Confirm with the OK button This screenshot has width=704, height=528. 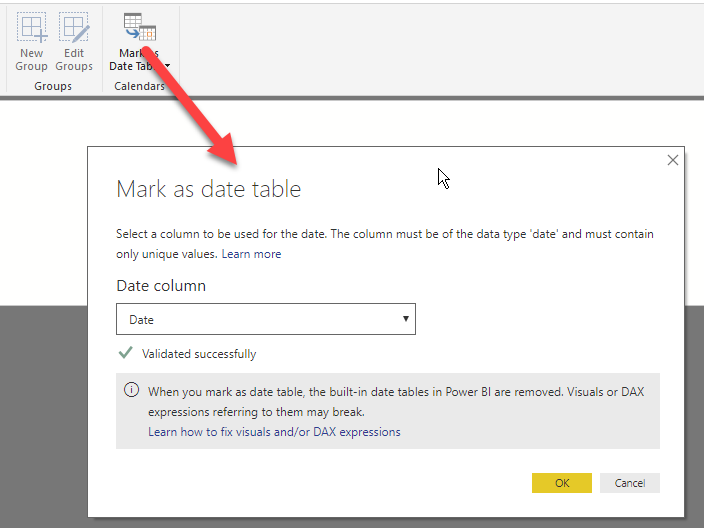(x=562, y=483)
